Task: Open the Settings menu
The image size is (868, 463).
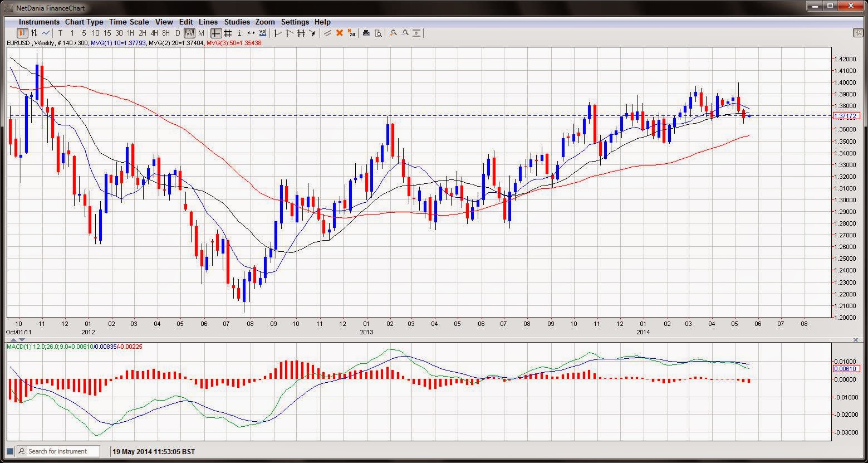Action: [x=295, y=22]
